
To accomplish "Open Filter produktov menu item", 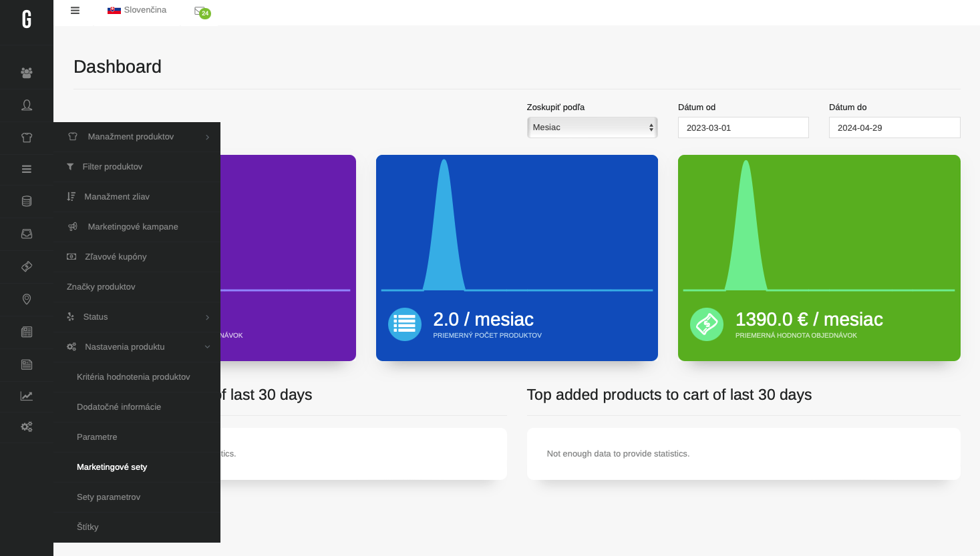I will pyautogui.click(x=137, y=167).
